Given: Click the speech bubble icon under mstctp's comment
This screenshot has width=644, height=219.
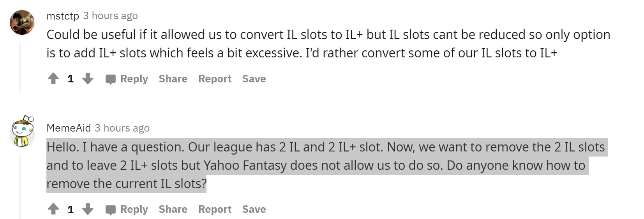Looking at the screenshot, I should (x=111, y=79).
